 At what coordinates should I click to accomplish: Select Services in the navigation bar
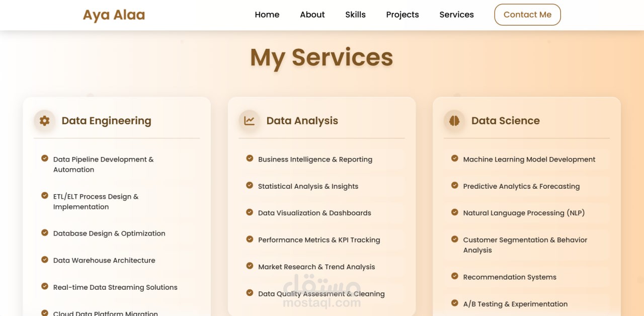[x=456, y=15]
